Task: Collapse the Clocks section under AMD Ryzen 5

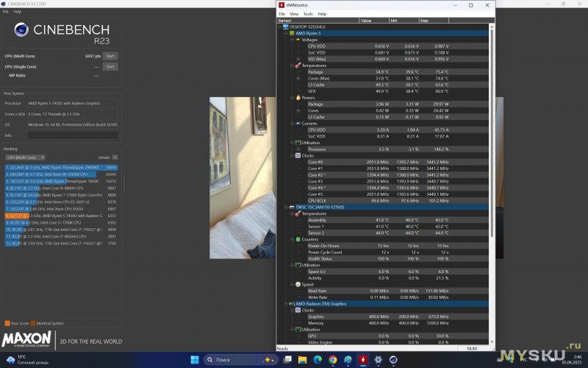Action: point(292,155)
